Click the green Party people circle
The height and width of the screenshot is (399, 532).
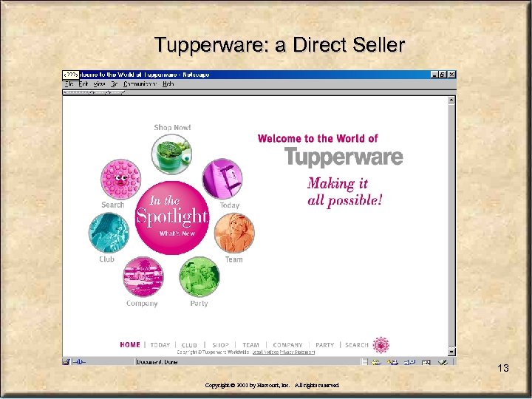(x=199, y=276)
